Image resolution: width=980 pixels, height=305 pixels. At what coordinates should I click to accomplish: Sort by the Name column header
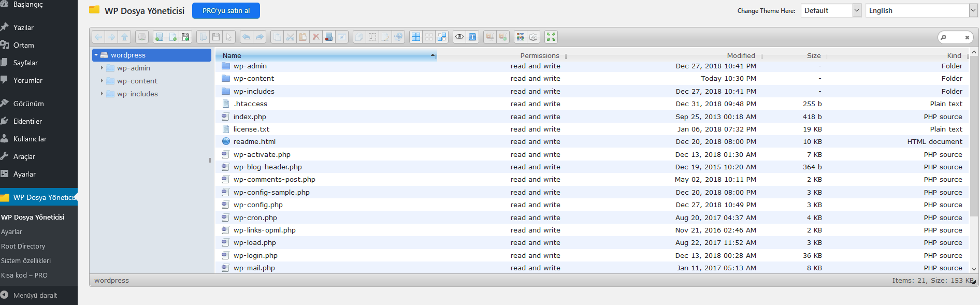click(x=326, y=55)
